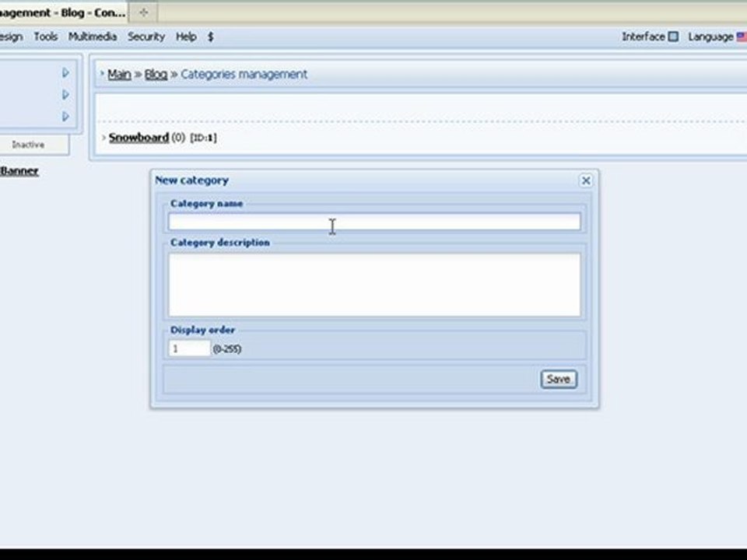Open the $ menu item

(211, 37)
